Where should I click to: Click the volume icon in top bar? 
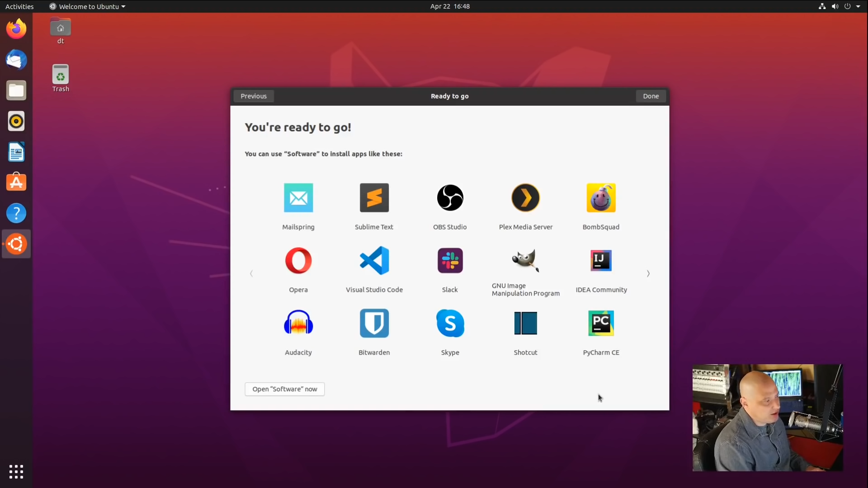pos(835,6)
